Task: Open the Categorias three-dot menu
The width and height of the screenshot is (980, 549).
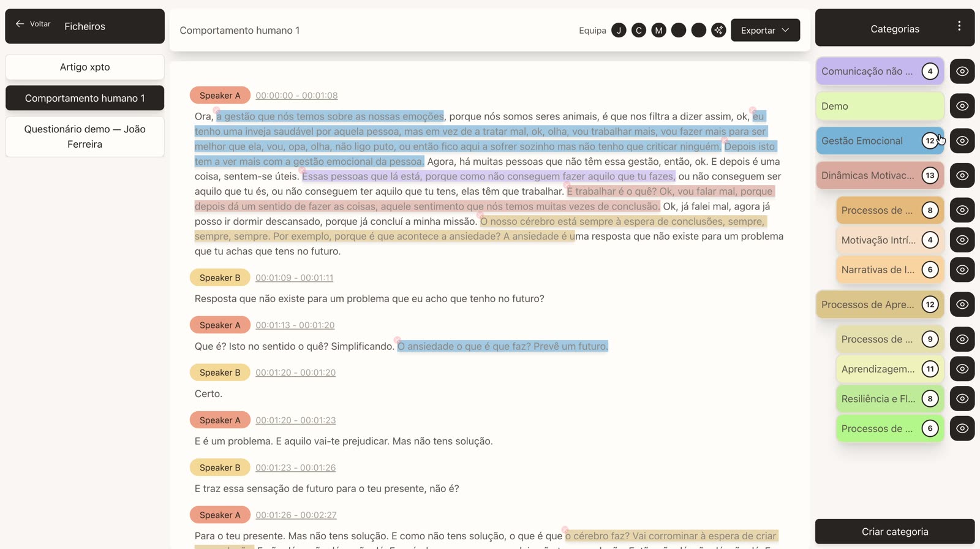Action: [959, 26]
